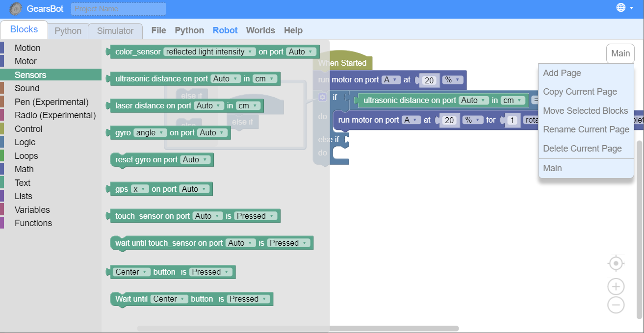Click the horizontal scrollbar at bottom
Image resolution: width=644 pixels, height=333 pixels.
point(298,329)
